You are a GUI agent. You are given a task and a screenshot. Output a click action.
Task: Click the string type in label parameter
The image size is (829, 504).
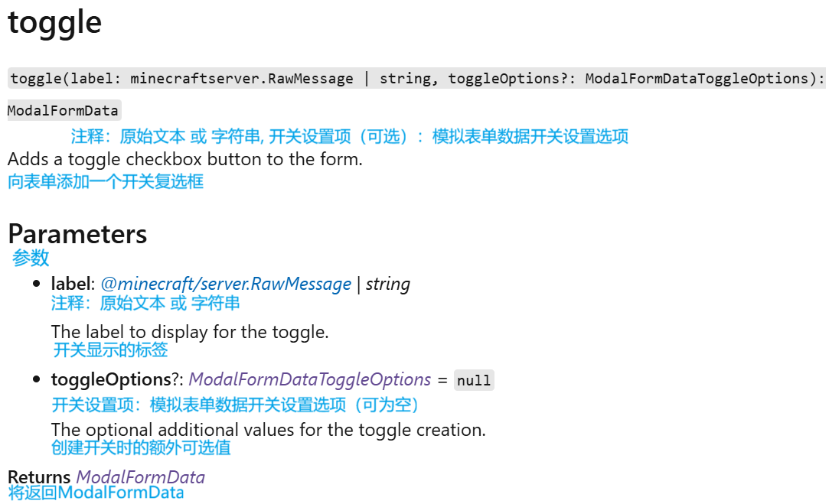(x=388, y=284)
